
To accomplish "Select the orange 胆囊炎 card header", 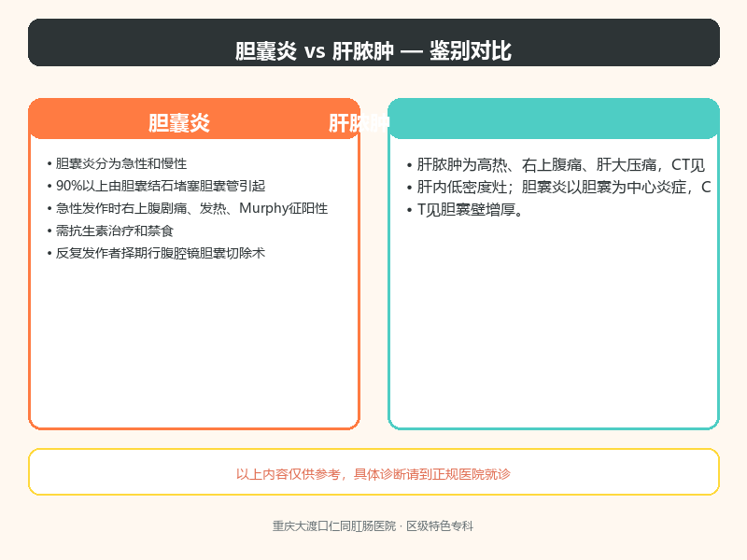I will pos(194,119).
